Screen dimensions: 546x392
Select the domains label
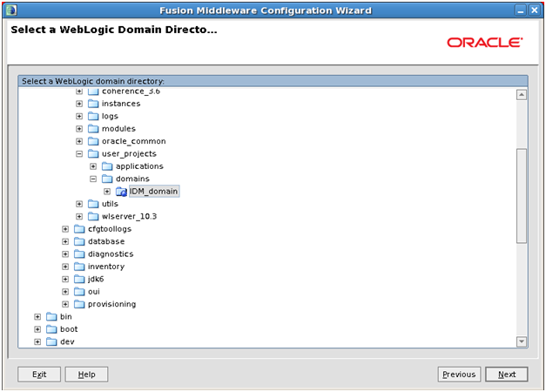pyautogui.click(x=132, y=179)
